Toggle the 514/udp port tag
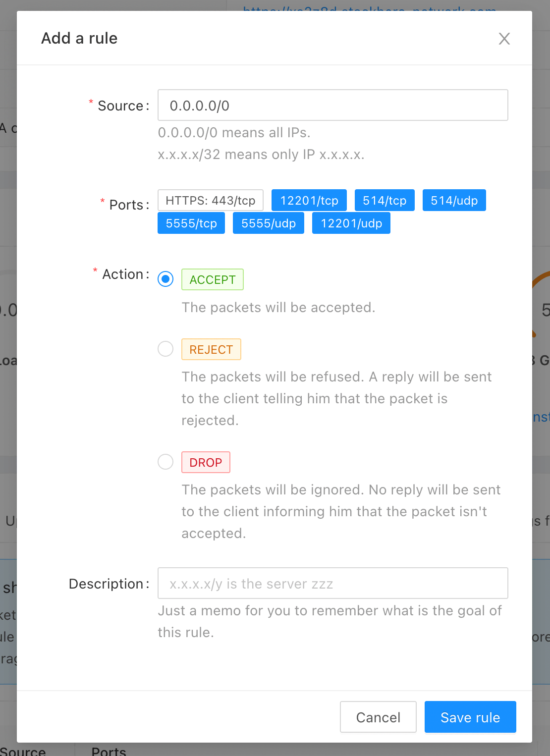 pos(454,200)
